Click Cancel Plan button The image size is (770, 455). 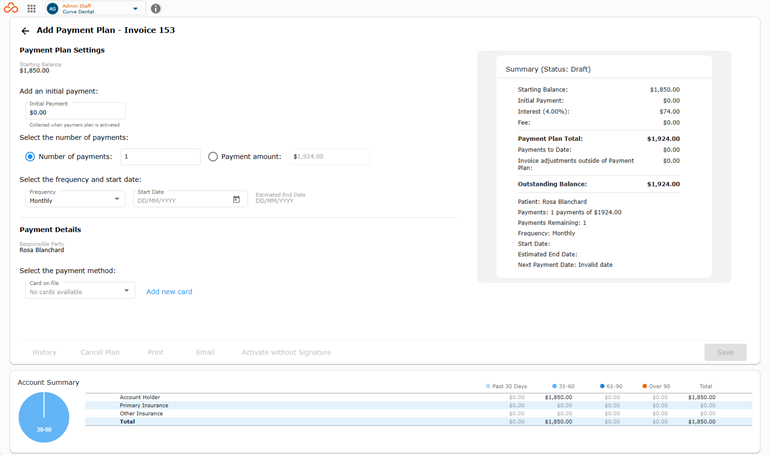point(100,352)
